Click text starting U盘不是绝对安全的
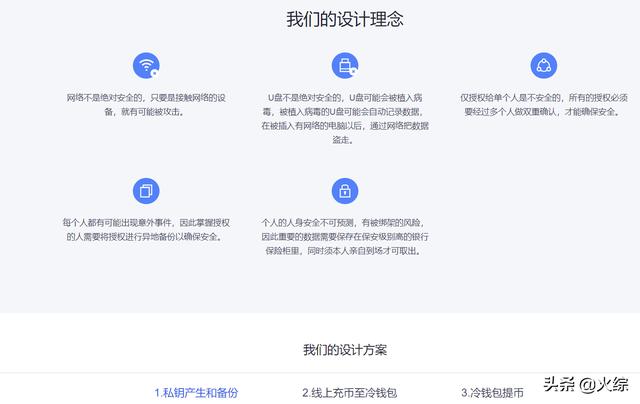This screenshot has height=404, width=640. [345, 118]
